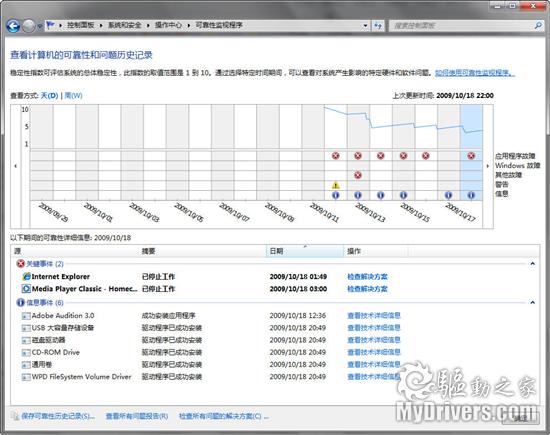
Task: Select the 2009/10/11 column in stability chart
Action: click(x=313, y=153)
